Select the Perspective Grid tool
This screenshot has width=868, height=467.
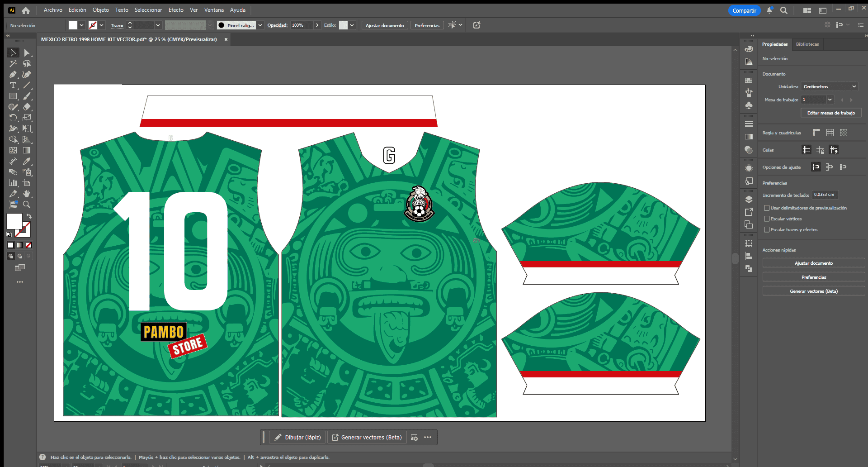coord(27,140)
